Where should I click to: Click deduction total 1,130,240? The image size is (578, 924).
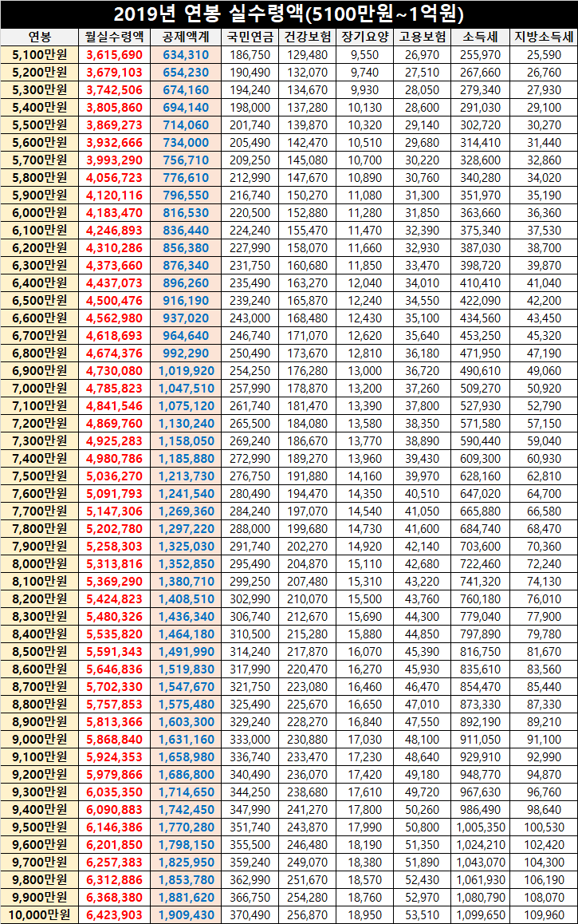(x=186, y=423)
